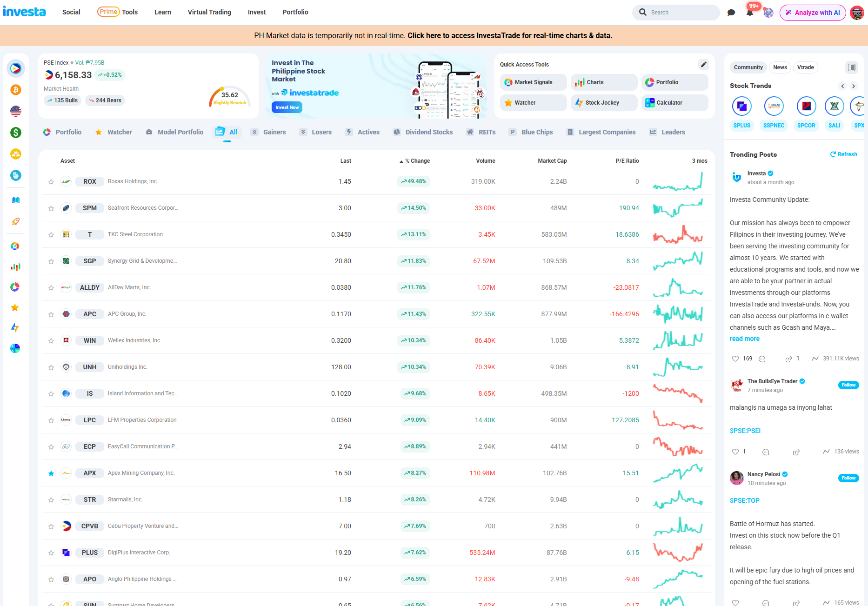The height and width of the screenshot is (606, 868).
Task: Select the News tab in right panel
Action: [x=780, y=67]
